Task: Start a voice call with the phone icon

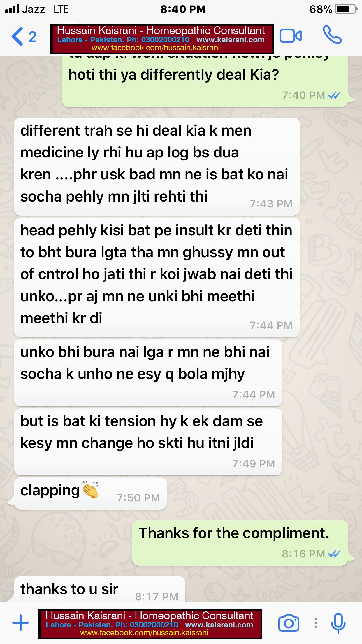Action: pos(332,35)
